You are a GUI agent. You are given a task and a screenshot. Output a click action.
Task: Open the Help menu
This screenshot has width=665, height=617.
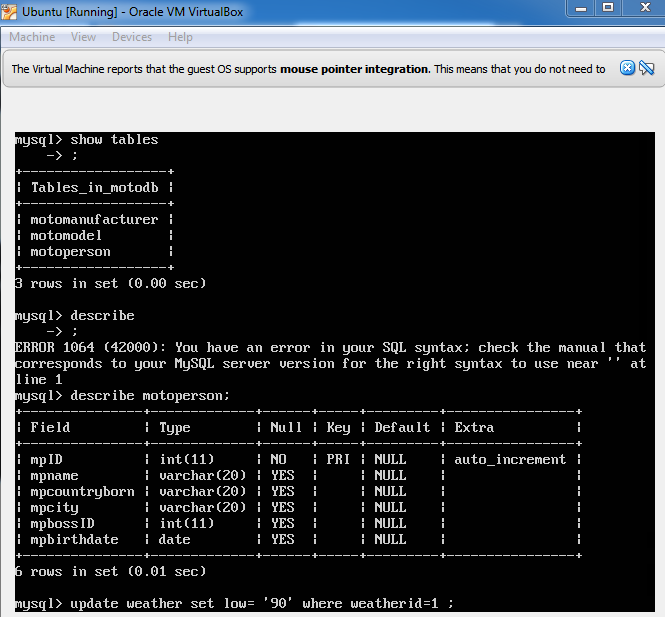click(180, 37)
